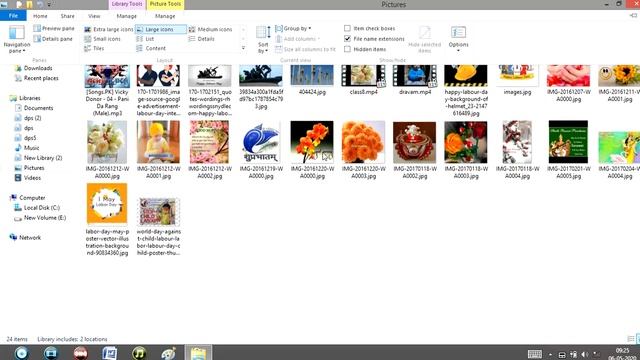Uncheck File name extensions
The width and height of the screenshot is (640, 360).
tap(374, 39)
